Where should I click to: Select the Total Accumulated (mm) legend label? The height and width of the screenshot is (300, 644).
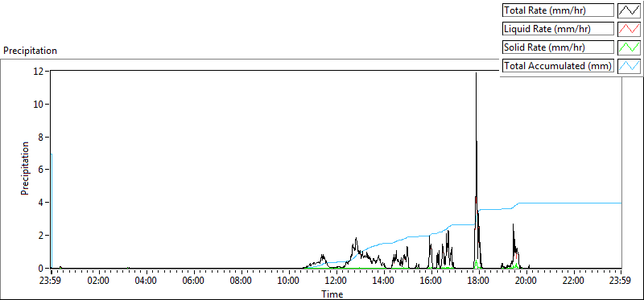click(x=558, y=66)
